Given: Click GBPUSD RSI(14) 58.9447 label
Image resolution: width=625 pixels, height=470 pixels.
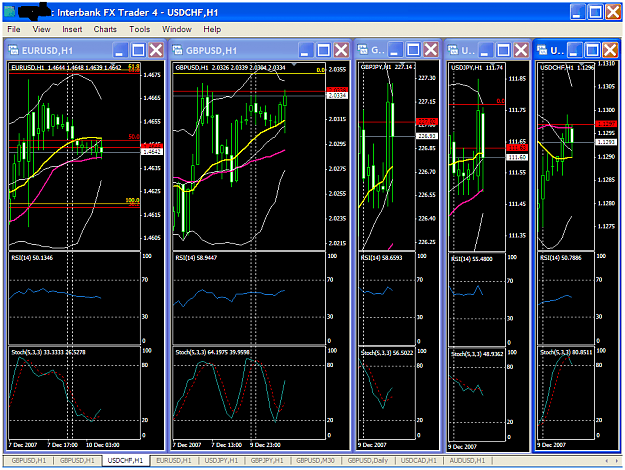Looking at the screenshot, I should pos(196,258).
